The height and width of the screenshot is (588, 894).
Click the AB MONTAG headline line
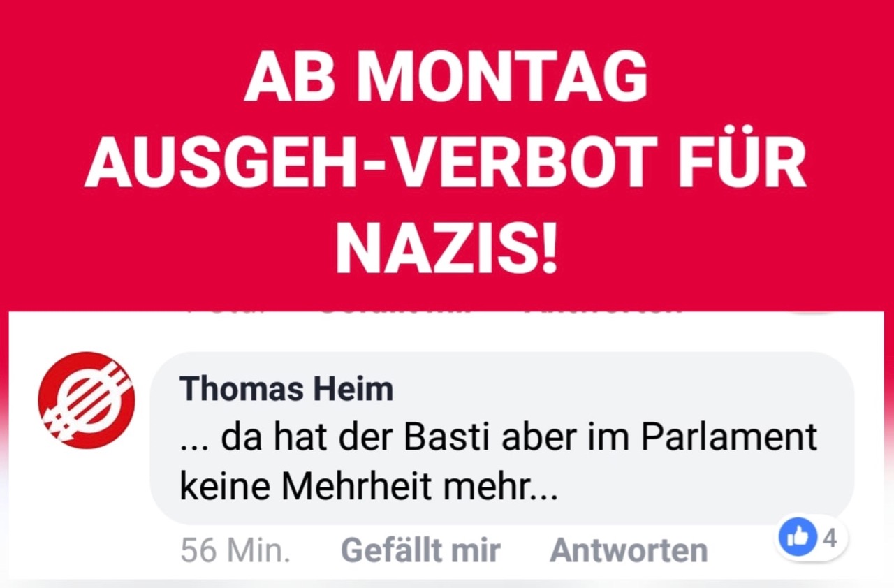click(x=446, y=76)
